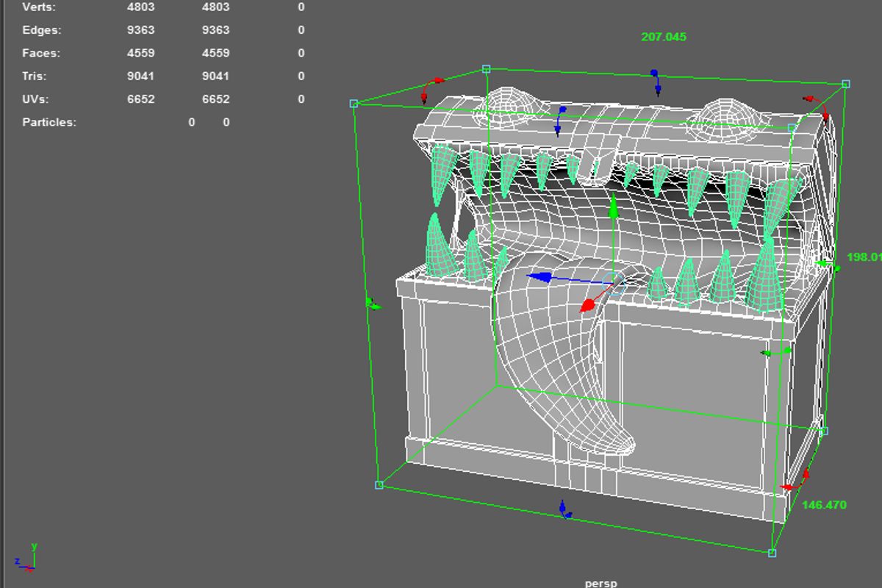Click the persp camera label
Screen dimensions: 882x588
point(601,583)
